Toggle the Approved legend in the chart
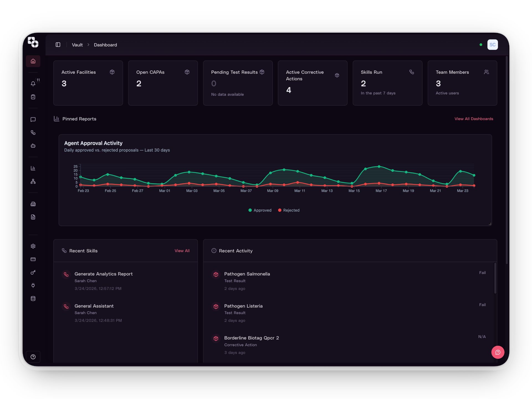532x399 pixels. click(260, 210)
